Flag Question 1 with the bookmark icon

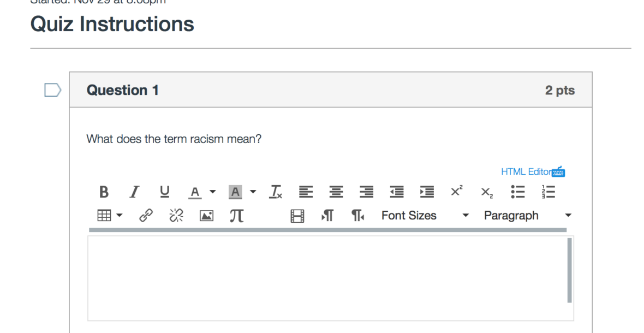tap(53, 91)
